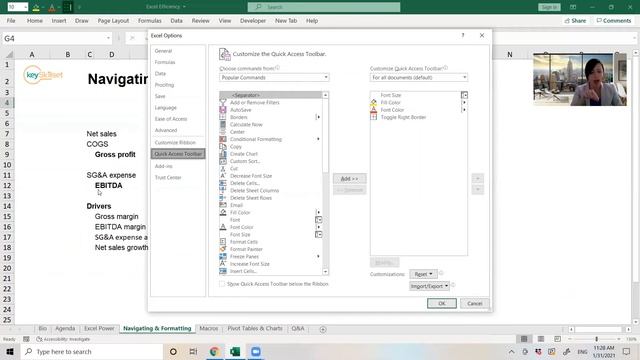Image resolution: width=640 pixels, height=360 pixels.
Task: Select Fill Color in the toolbar list
Action: [419, 102]
